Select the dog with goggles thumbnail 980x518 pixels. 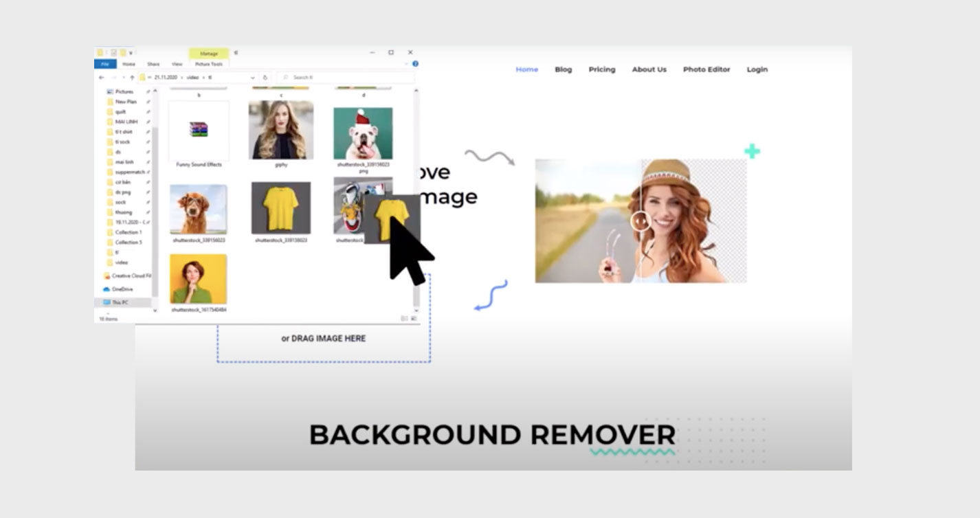tap(199, 210)
